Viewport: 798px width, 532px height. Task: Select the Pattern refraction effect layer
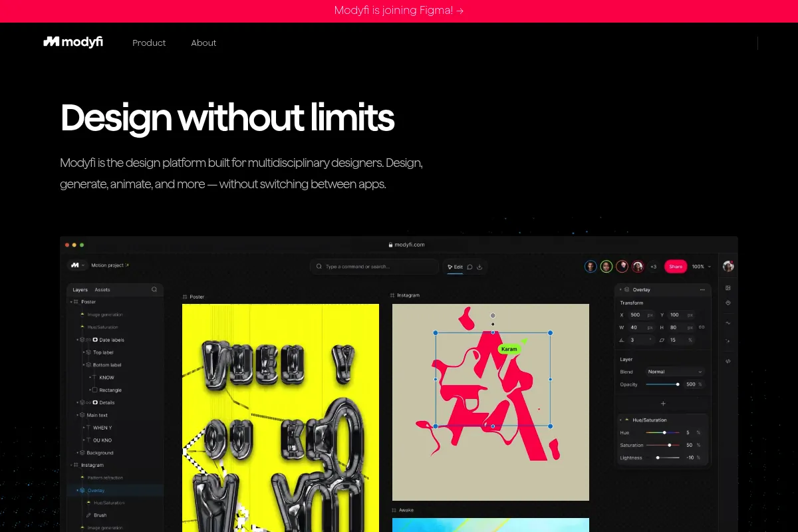(105, 478)
